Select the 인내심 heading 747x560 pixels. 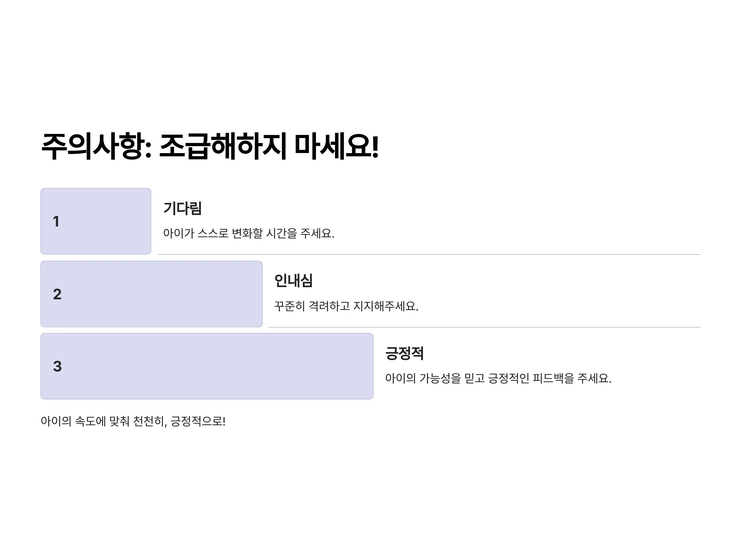pos(294,281)
